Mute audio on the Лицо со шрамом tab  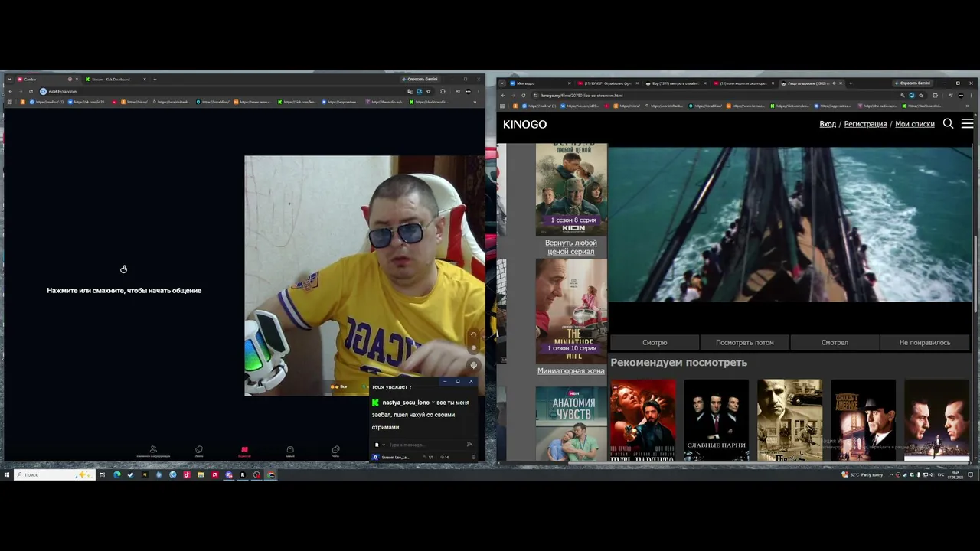[x=832, y=83]
